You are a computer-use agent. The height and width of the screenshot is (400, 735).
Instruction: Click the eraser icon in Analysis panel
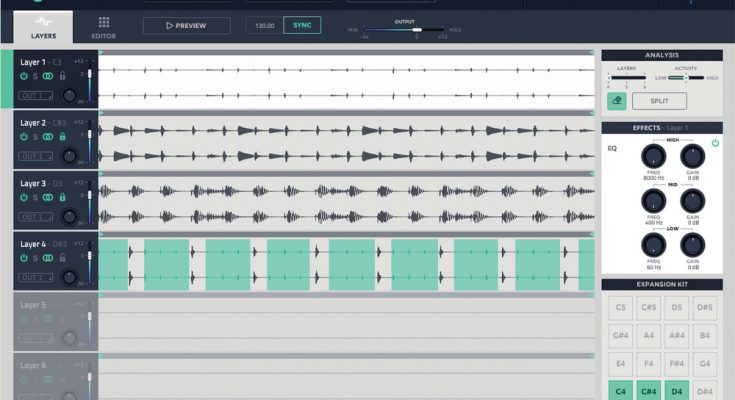pos(617,101)
